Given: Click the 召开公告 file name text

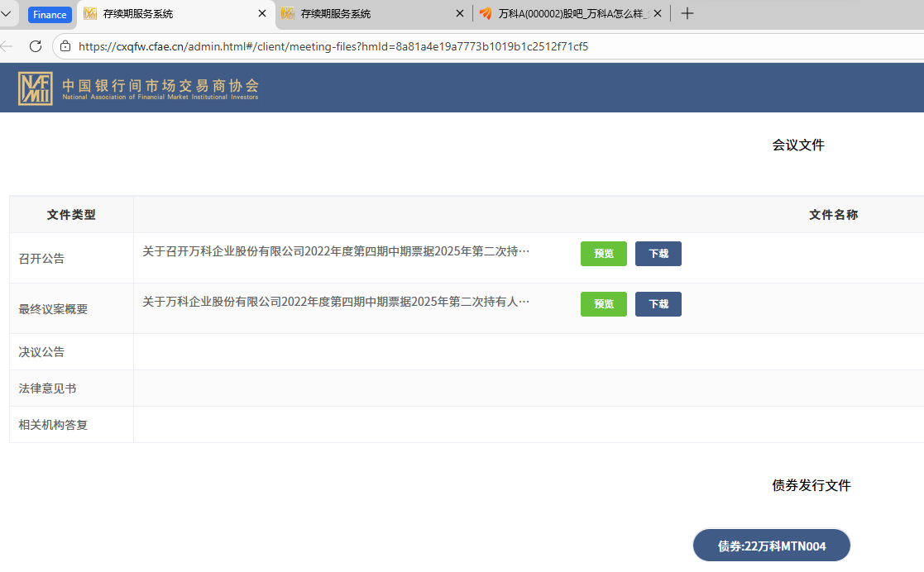Looking at the screenshot, I should coord(336,251).
